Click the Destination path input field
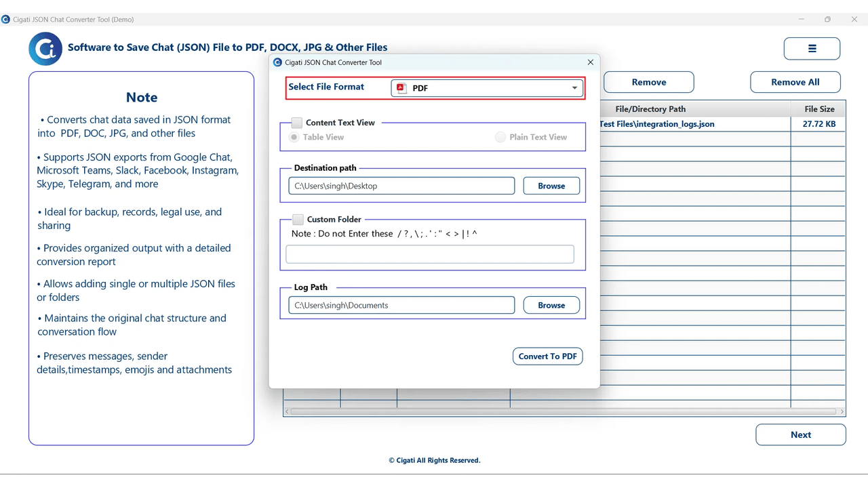Viewport: 868px width, 488px height. (x=401, y=186)
